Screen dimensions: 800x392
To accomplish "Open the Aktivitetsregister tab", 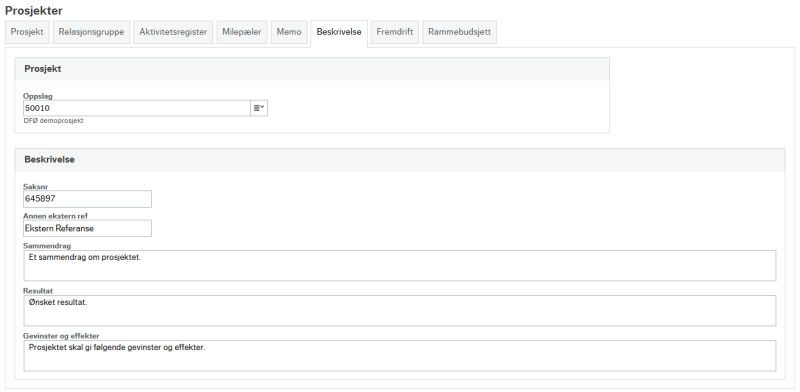I will [173, 32].
